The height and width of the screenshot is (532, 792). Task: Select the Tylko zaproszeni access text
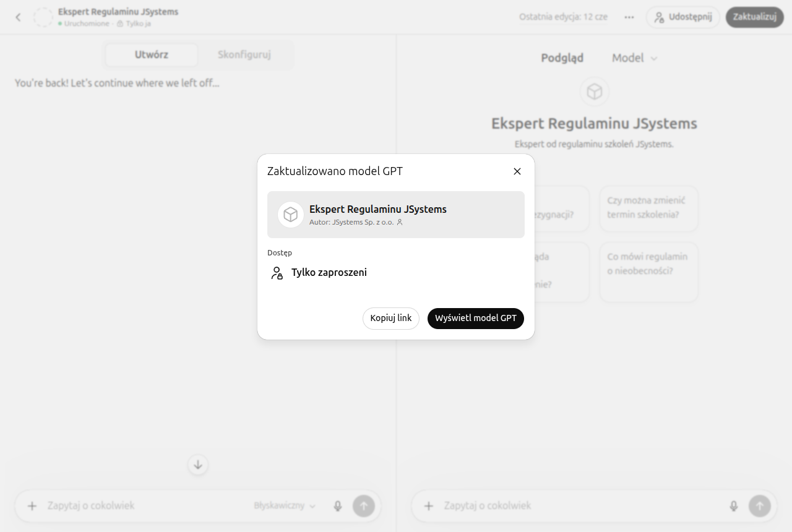pos(329,272)
